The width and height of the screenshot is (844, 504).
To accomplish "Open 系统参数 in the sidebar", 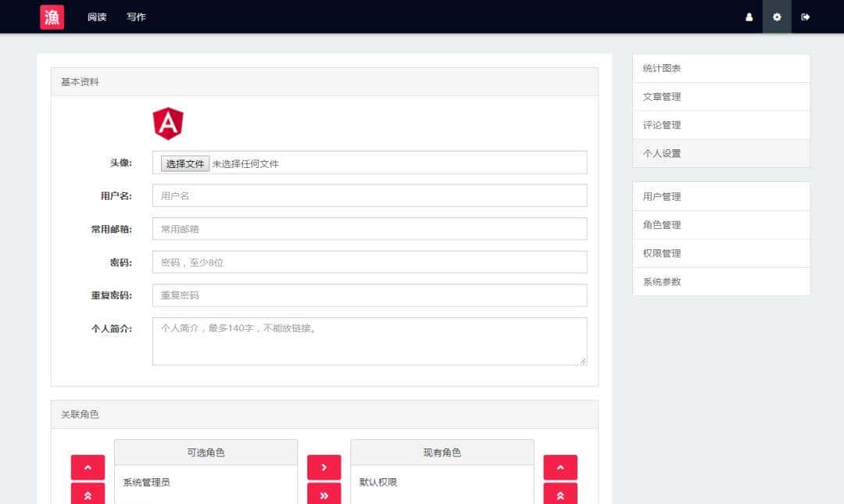I will point(721,281).
